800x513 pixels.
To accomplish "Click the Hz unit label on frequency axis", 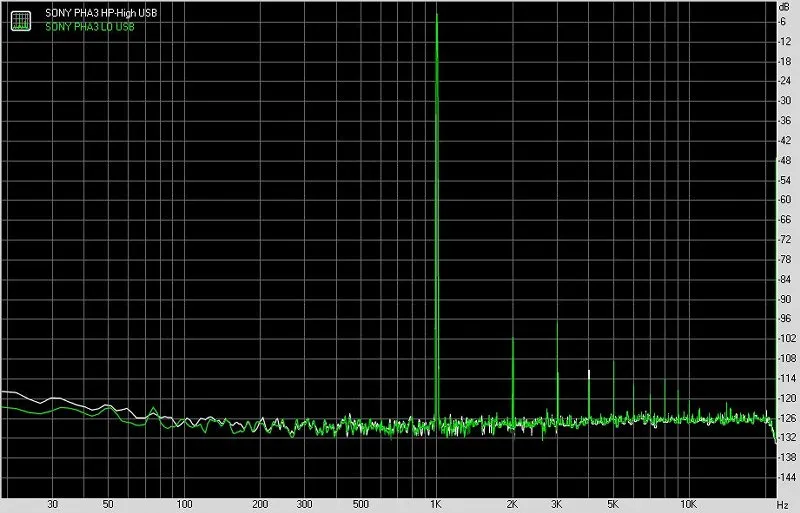I will click(783, 505).
